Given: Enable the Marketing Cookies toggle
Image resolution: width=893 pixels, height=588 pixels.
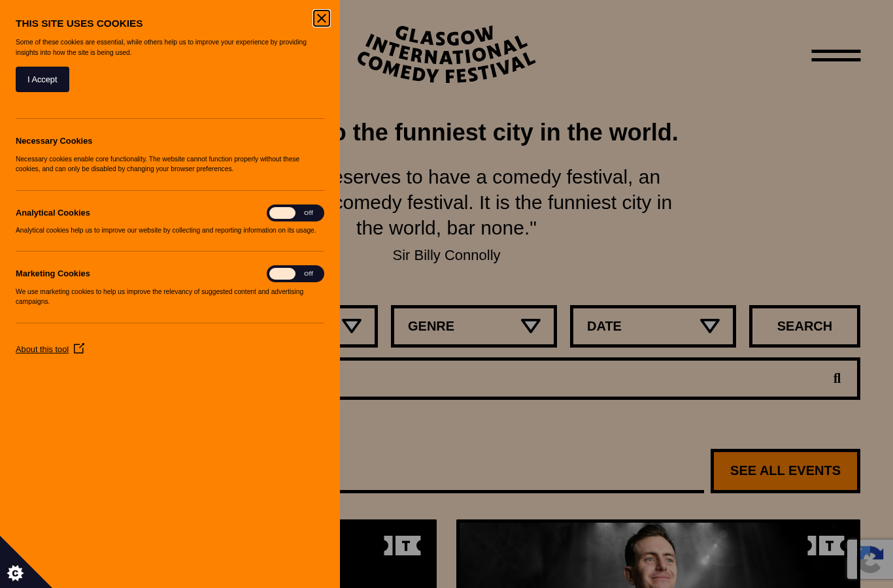Looking at the screenshot, I should coord(295,274).
